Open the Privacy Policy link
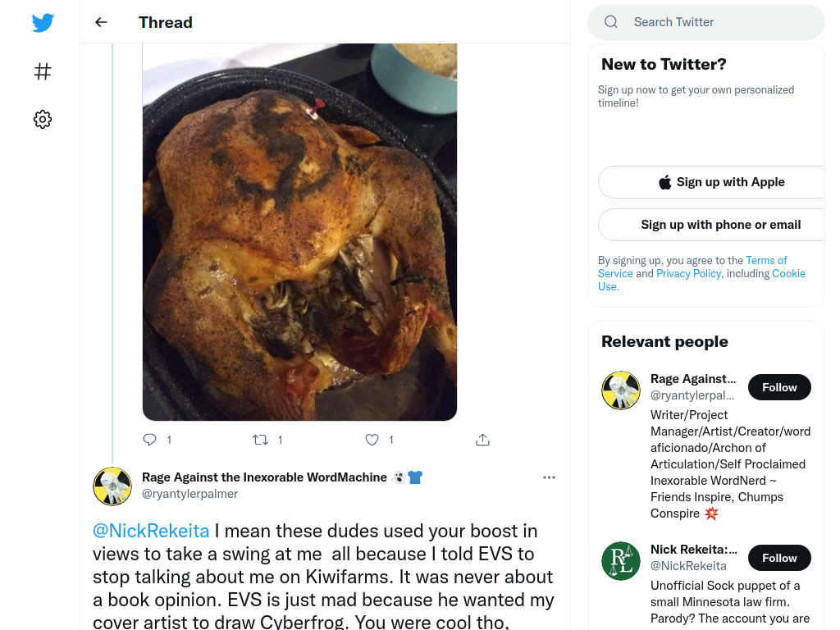840x630 pixels. click(688, 273)
